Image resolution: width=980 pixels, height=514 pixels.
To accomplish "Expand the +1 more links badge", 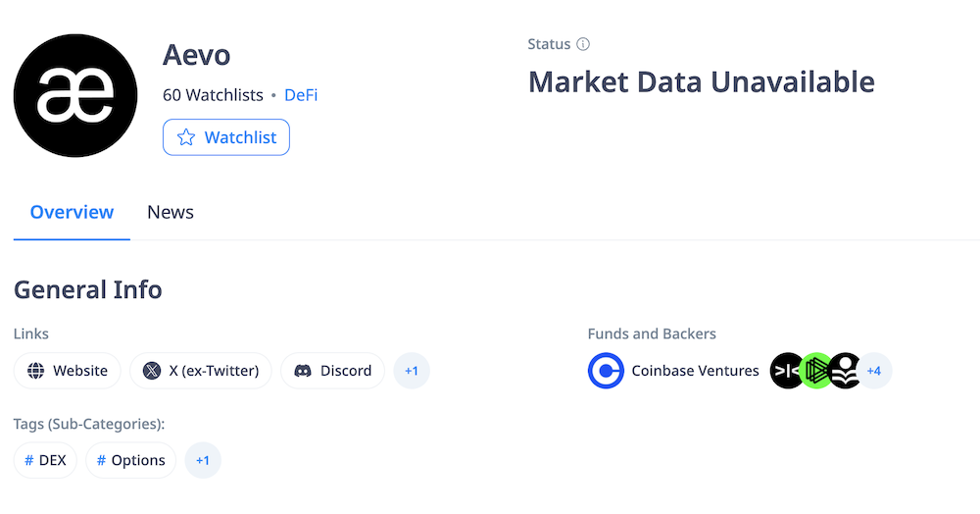I will click(412, 371).
